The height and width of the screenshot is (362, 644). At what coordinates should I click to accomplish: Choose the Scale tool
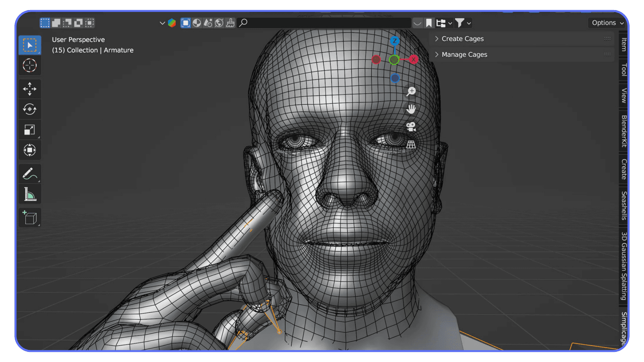(30, 130)
